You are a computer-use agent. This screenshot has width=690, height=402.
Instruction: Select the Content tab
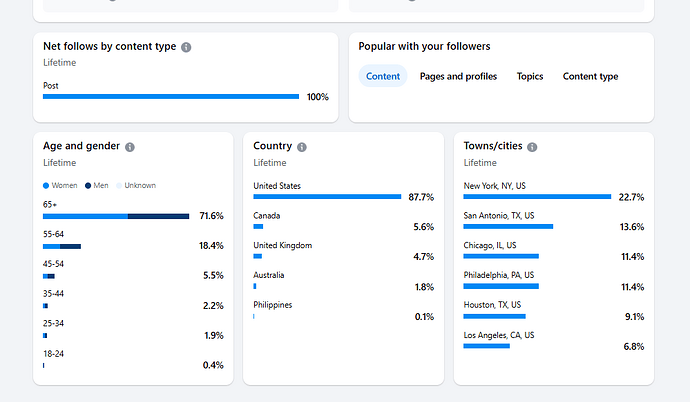point(383,76)
